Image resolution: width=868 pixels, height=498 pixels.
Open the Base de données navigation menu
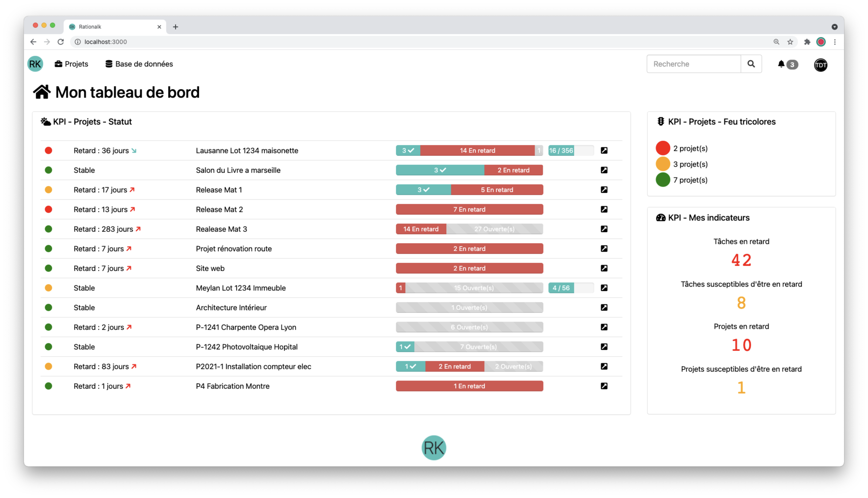(143, 64)
